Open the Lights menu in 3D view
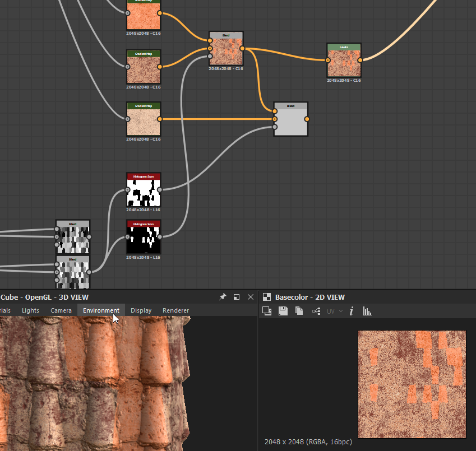476x451 pixels. click(30, 310)
